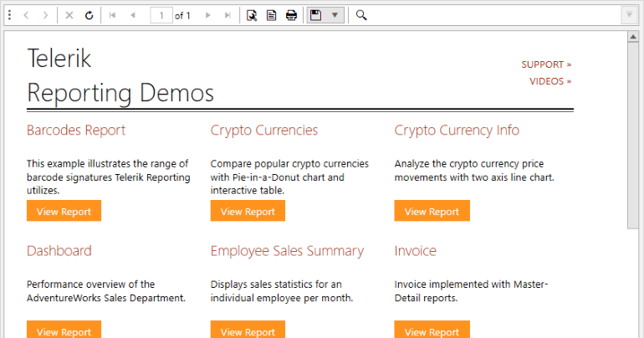Image resolution: width=644 pixels, height=338 pixels.
Task: Click the Crypto Currencies heading
Action: click(x=264, y=131)
